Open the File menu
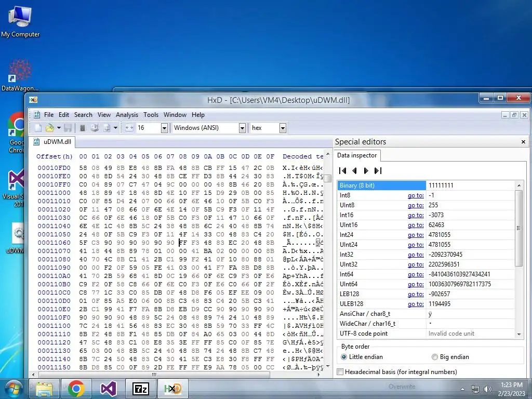This screenshot has height=399, width=532. point(49,115)
